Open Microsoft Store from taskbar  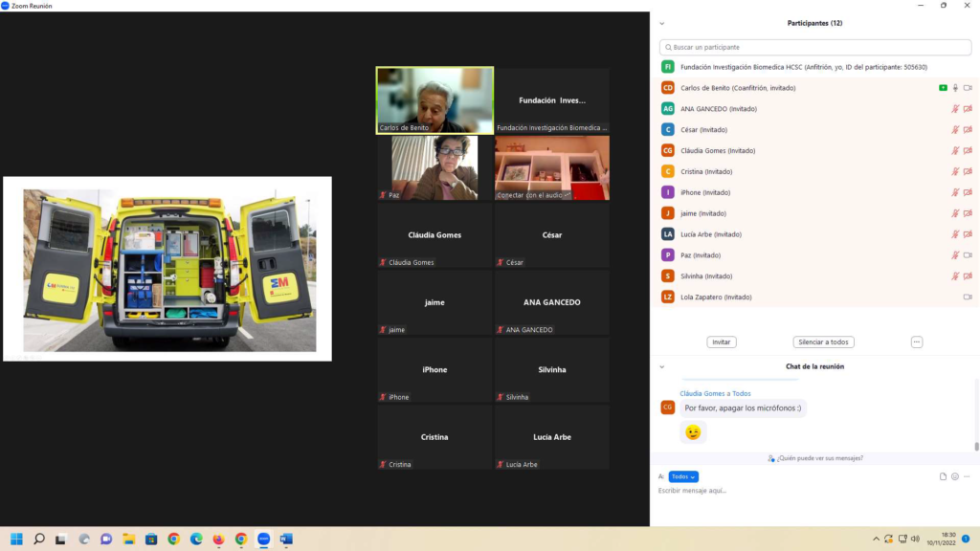click(151, 539)
